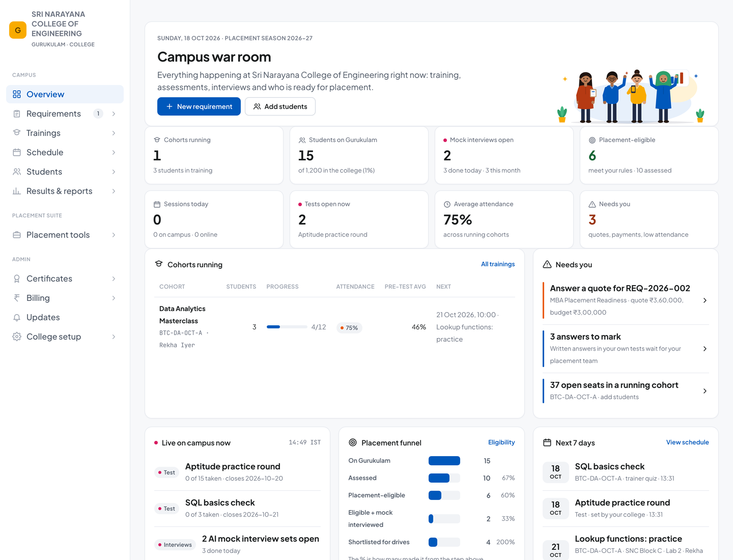The height and width of the screenshot is (560, 733).
Task: Click the Data Analytics Masterclass progress bar
Action: [x=287, y=327]
